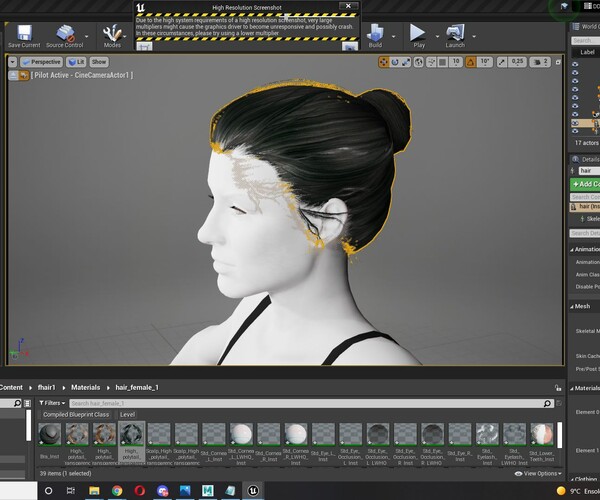Open the Lit view mode menu
Image resolution: width=600 pixels, height=500 pixels.
coord(76,62)
